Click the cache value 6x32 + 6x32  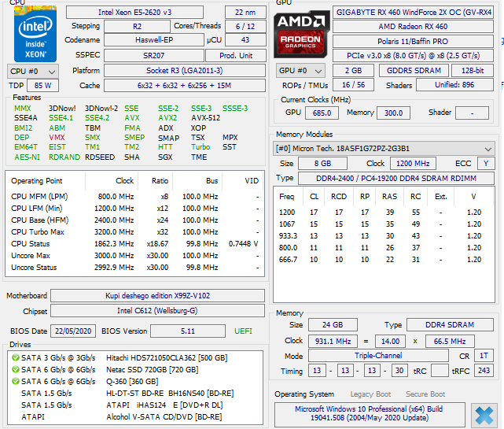point(185,86)
